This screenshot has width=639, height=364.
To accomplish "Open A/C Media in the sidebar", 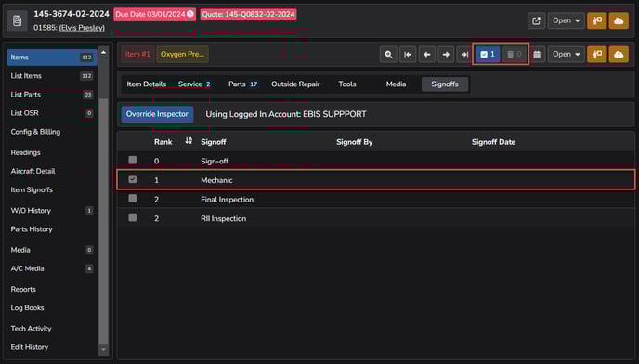I will (52, 268).
